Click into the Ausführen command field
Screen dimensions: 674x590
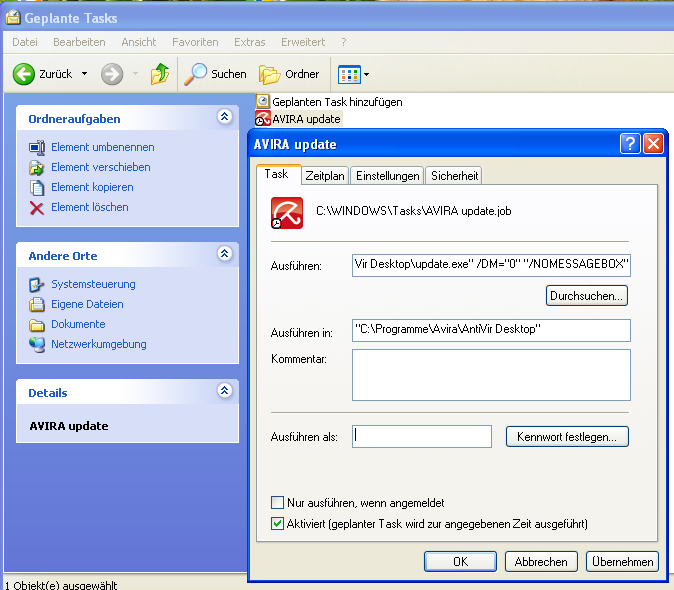491,265
